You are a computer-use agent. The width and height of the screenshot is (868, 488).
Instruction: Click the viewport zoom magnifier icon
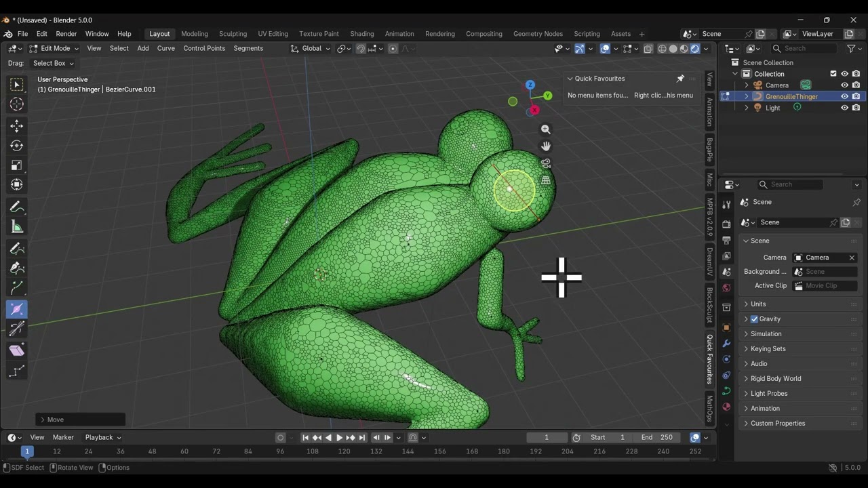tap(546, 129)
